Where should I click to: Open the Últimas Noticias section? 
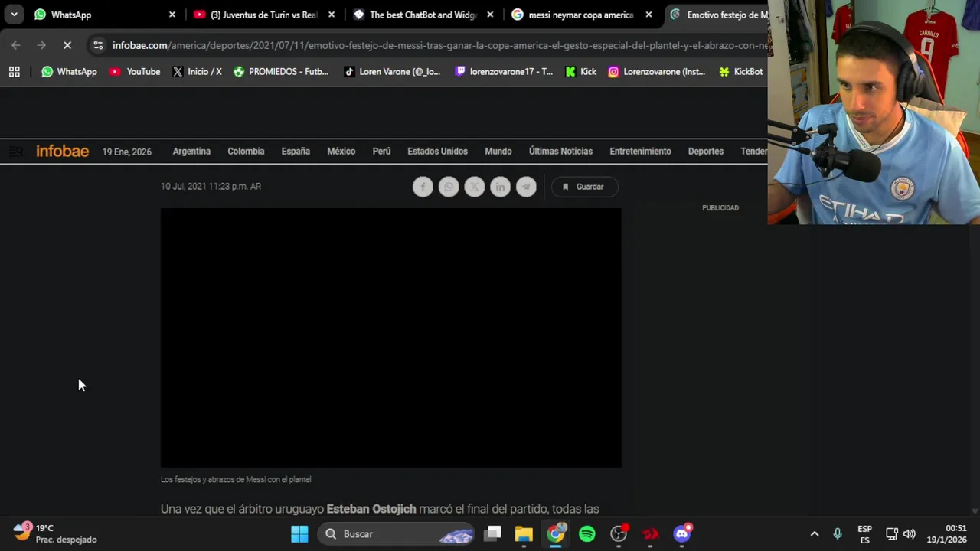pos(560,151)
